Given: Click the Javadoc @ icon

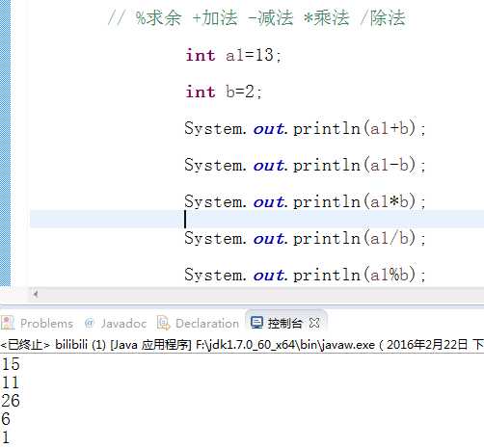Looking at the screenshot, I should (90, 323).
